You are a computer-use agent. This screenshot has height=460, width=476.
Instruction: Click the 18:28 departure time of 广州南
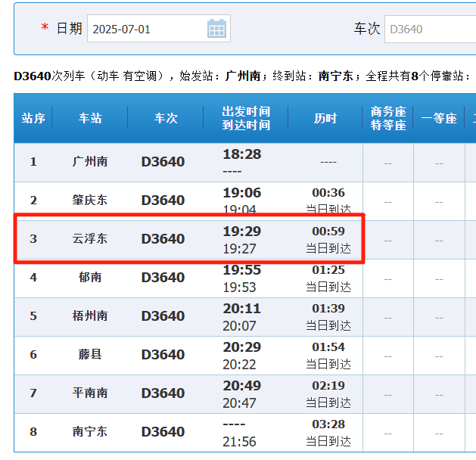click(x=241, y=154)
